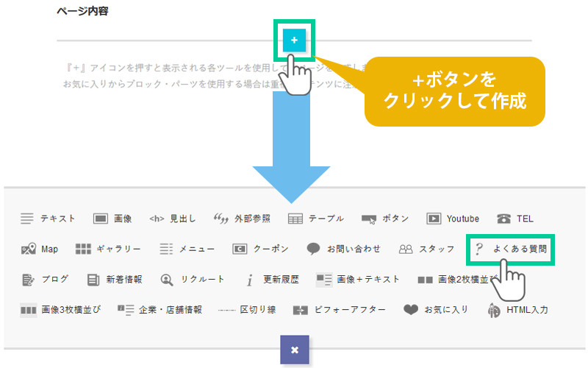Screen dimensions: 588x368
Task: Choose the 外部参照 external reference tool
Action: tap(242, 219)
